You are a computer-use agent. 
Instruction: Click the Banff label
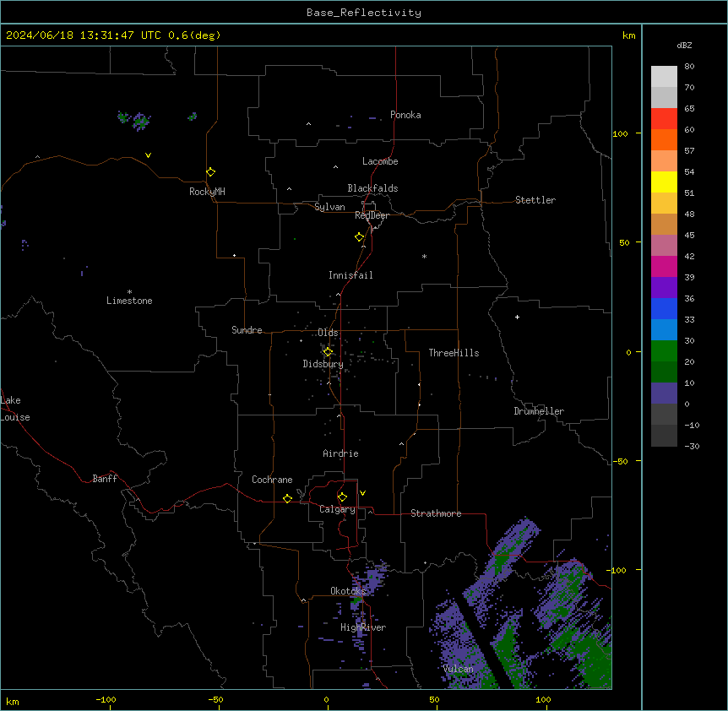click(x=105, y=479)
